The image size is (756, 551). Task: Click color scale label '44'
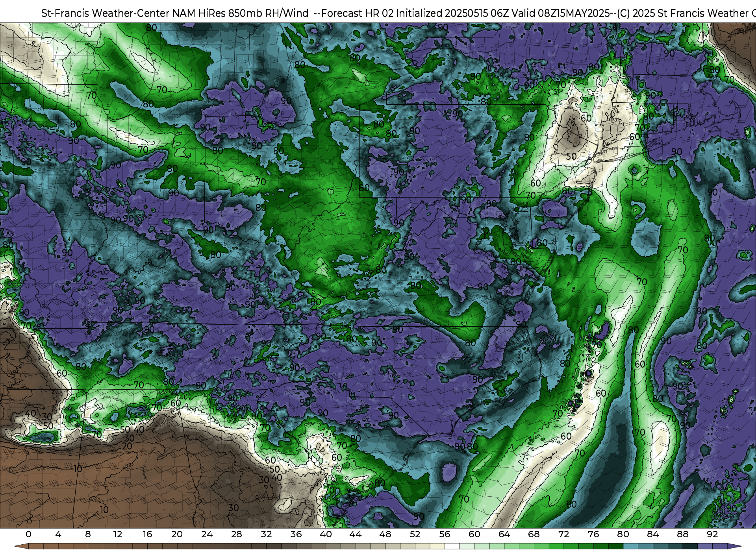(x=356, y=534)
